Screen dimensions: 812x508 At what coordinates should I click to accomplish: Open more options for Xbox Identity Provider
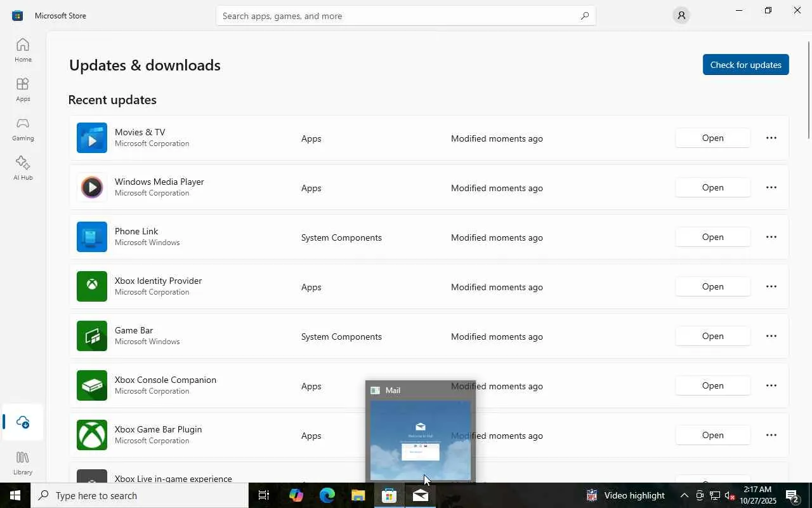(x=771, y=286)
